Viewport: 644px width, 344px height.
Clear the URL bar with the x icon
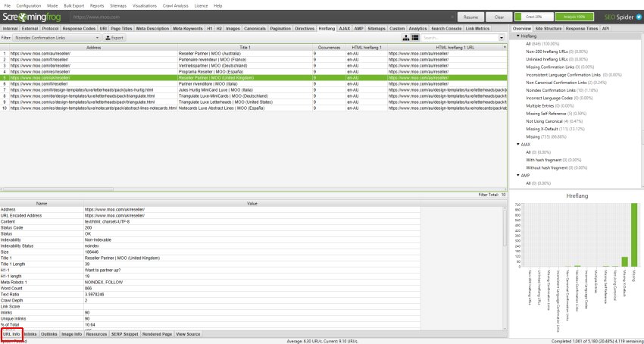click(x=452, y=17)
